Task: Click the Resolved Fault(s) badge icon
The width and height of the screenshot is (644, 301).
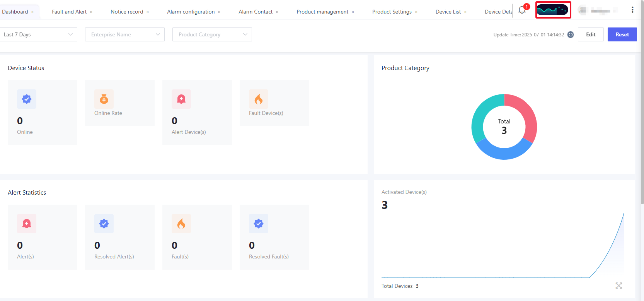Action: pyautogui.click(x=259, y=224)
